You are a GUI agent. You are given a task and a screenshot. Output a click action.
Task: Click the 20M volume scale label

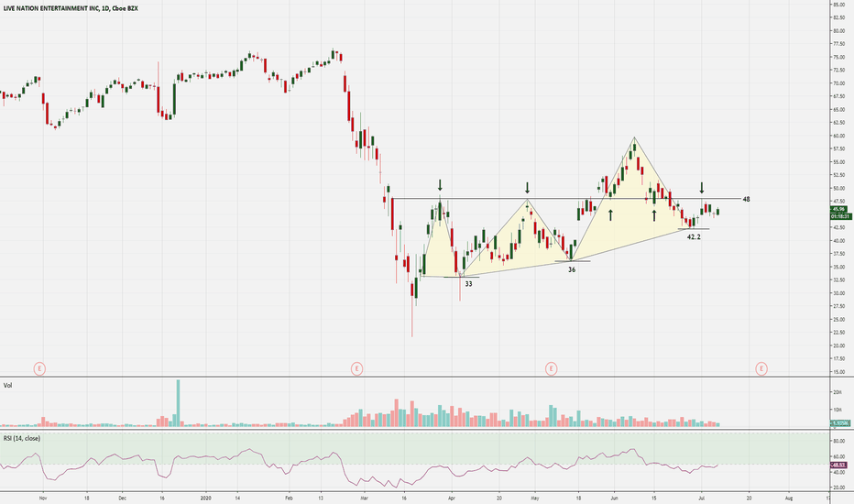(837, 392)
